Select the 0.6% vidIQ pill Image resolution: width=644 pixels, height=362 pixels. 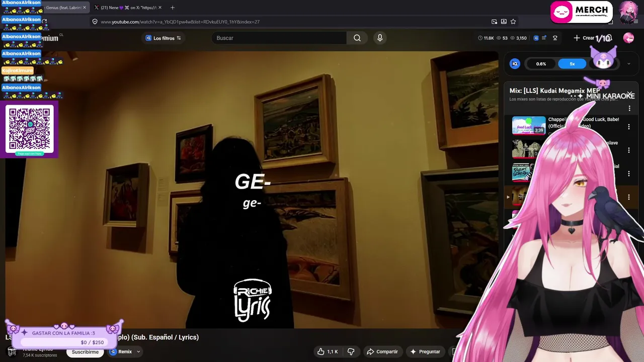coord(541,64)
